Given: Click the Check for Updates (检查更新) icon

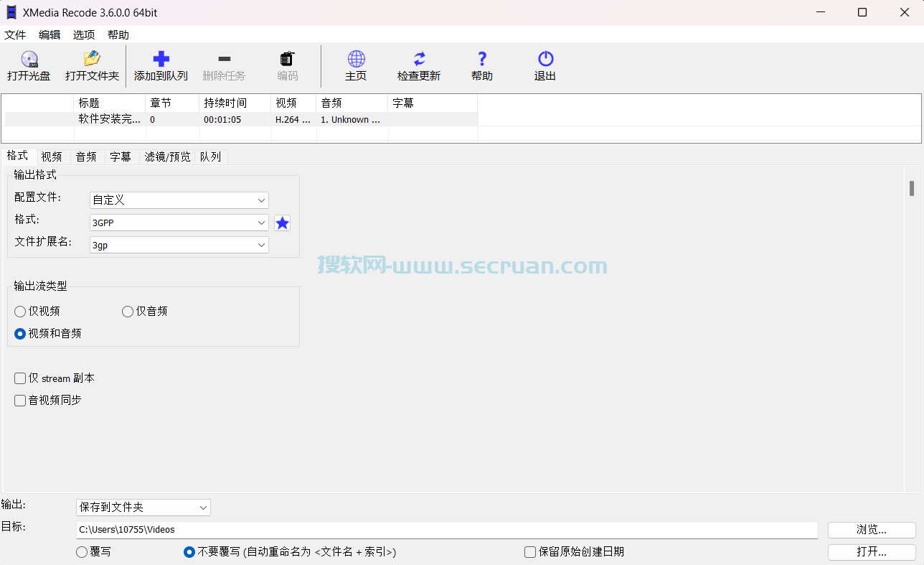Looking at the screenshot, I should [x=419, y=59].
